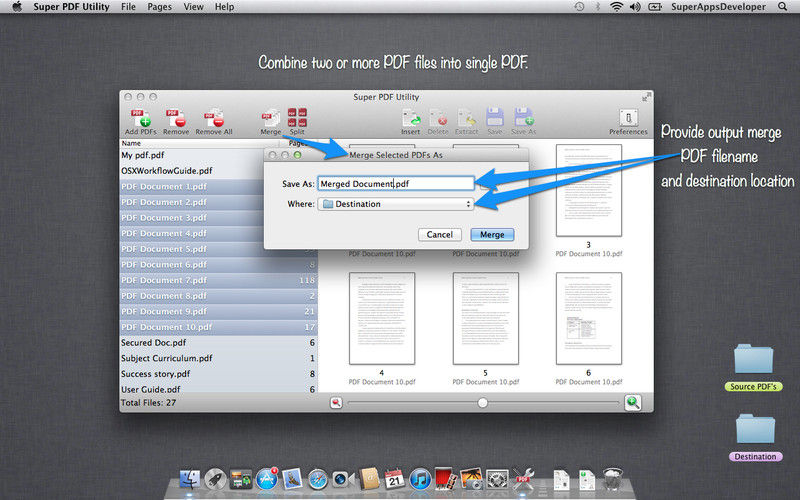Screen dimensions: 800x500
Task: Open the File menu
Action: (129, 7)
